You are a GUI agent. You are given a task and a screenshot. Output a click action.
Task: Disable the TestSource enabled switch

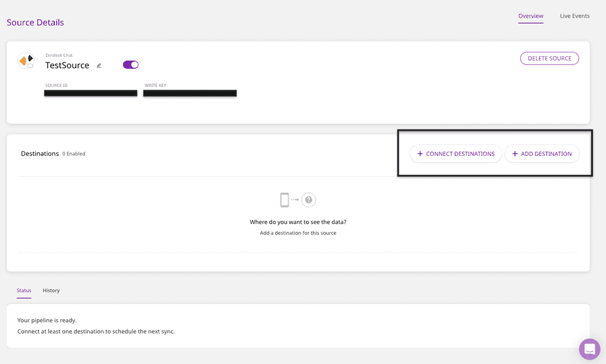(131, 65)
